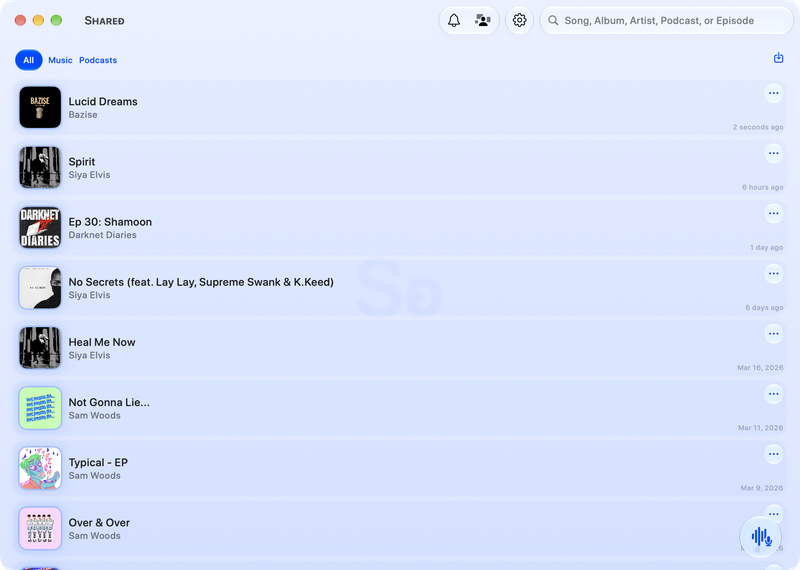Viewport: 800px width, 570px height.
Task: Click the "1 day ago" timestamp
Action: pos(766,247)
